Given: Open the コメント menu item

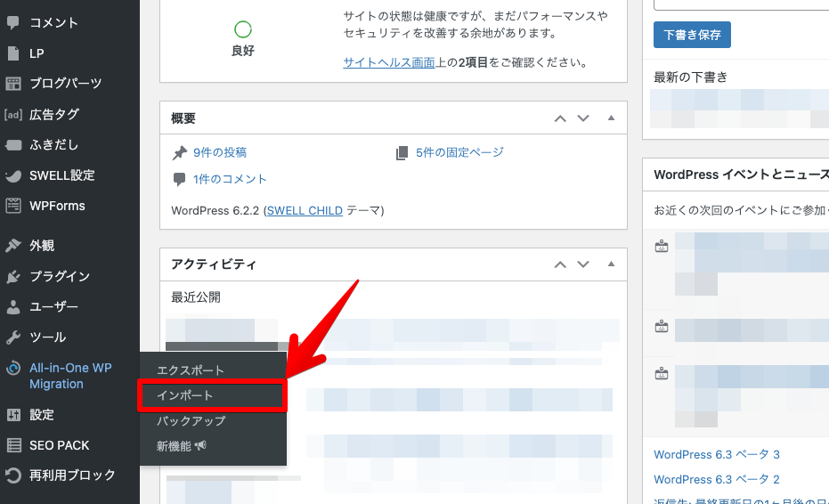Looking at the screenshot, I should tap(54, 23).
